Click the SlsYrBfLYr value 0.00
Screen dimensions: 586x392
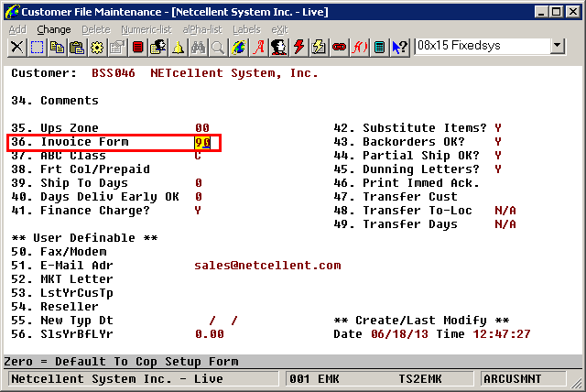click(210, 334)
